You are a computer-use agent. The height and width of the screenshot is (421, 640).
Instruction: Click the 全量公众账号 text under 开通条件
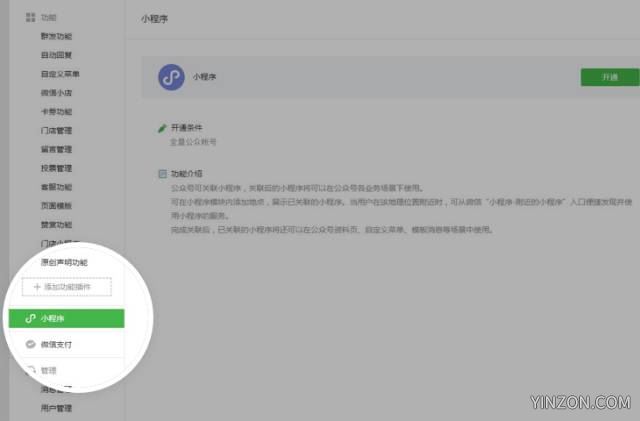coord(193,142)
